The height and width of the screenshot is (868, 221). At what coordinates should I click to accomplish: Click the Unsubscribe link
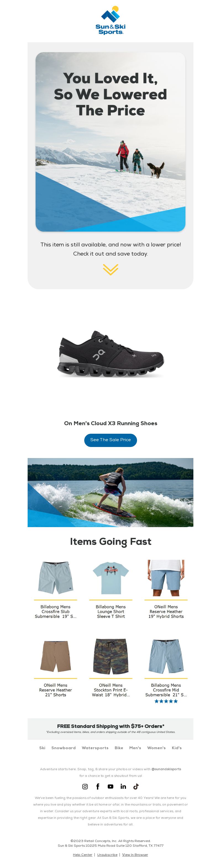(x=107, y=854)
